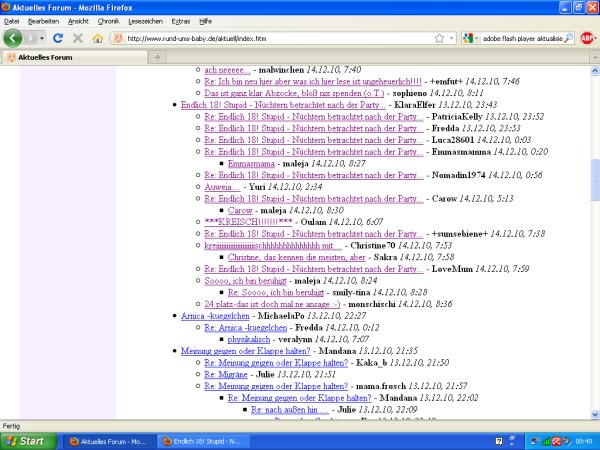Screen dimensions: 600x450
Task: Click the Windows Start button
Action: pyautogui.click(x=28, y=441)
